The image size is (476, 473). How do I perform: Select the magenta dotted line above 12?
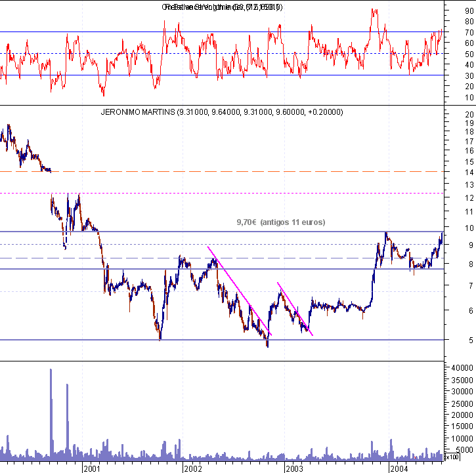(x=222, y=194)
